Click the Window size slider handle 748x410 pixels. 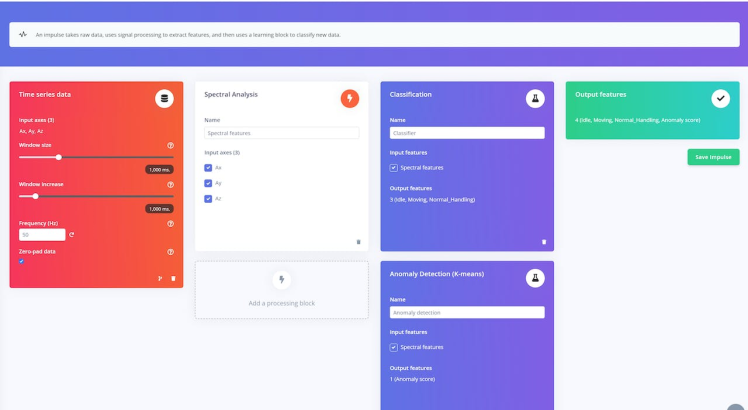59,157
